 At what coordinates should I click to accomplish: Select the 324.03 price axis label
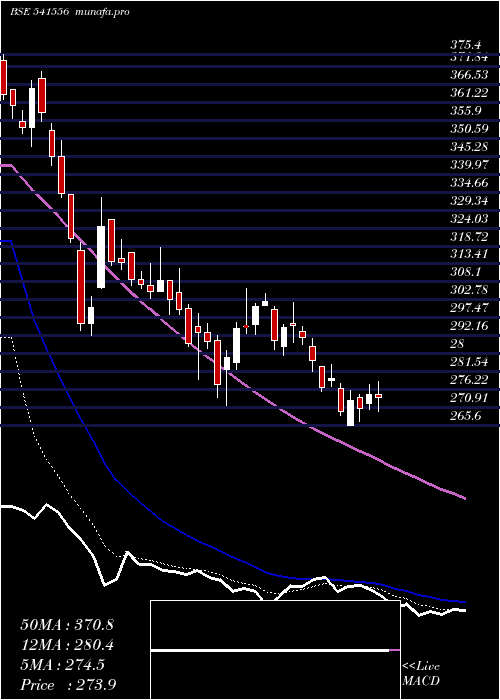[x=469, y=218]
